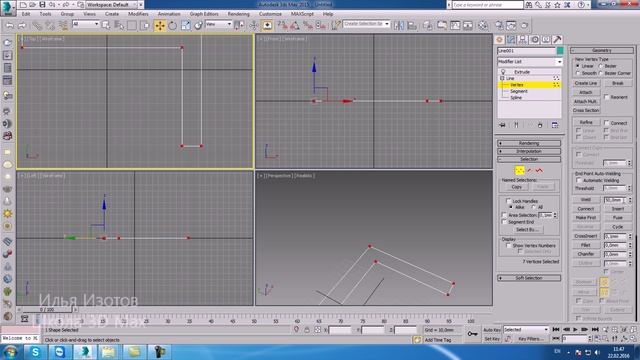Open the Rendering menu
This screenshot has width=640, height=360.
[x=238, y=14]
